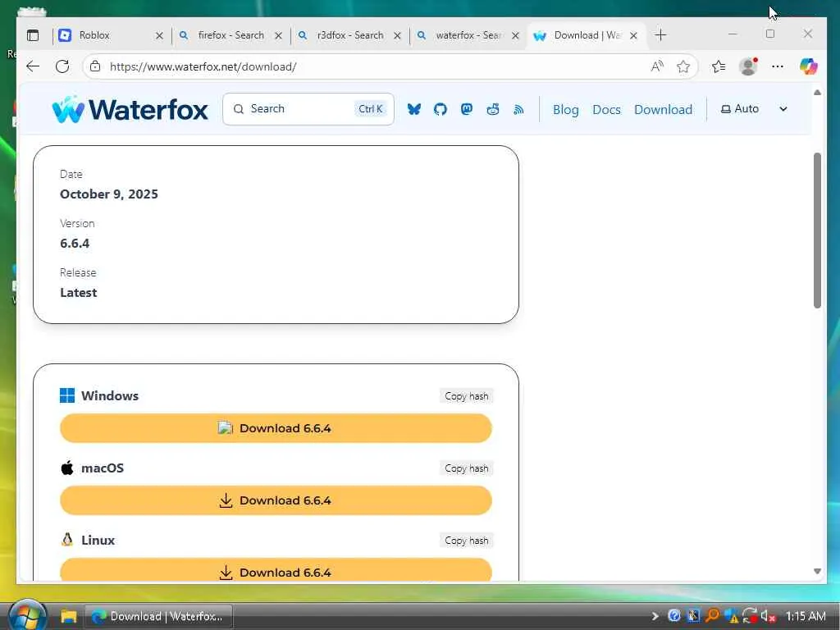Open the muted volume tray icon
Image resolution: width=840 pixels, height=630 pixels.
(x=768, y=617)
